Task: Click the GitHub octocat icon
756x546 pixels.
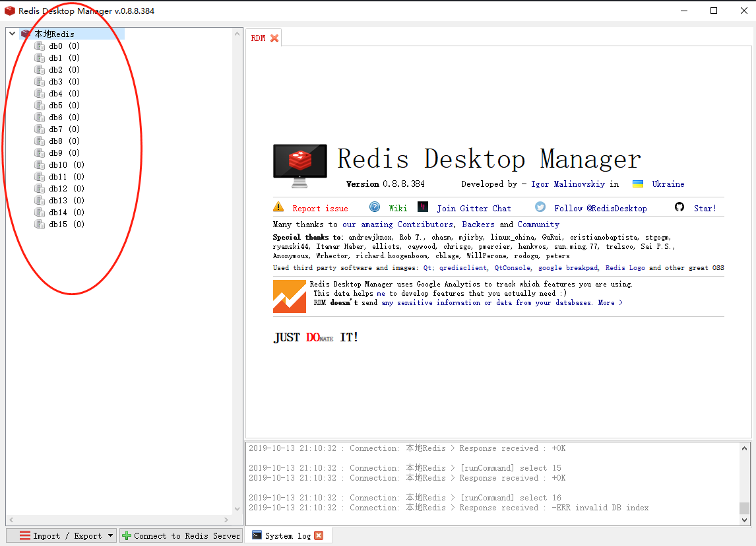Action: (679, 207)
